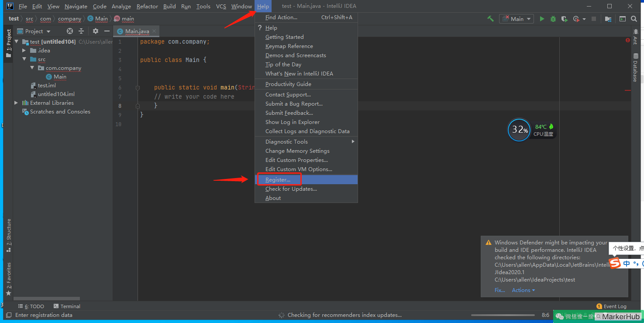The width and height of the screenshot is (644, 323).
Task: Toggle the Event Log panel
Action: coord(611,306)
